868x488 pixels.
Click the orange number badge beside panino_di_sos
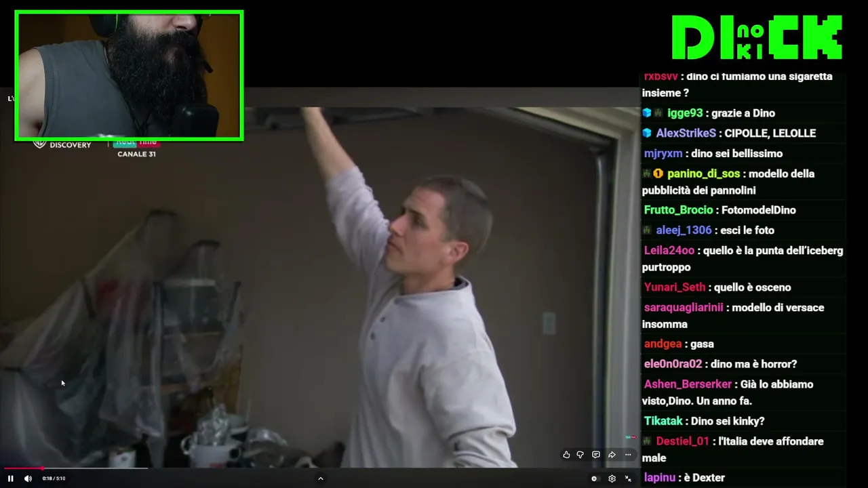pyautogui.click(x=658, y=174)
